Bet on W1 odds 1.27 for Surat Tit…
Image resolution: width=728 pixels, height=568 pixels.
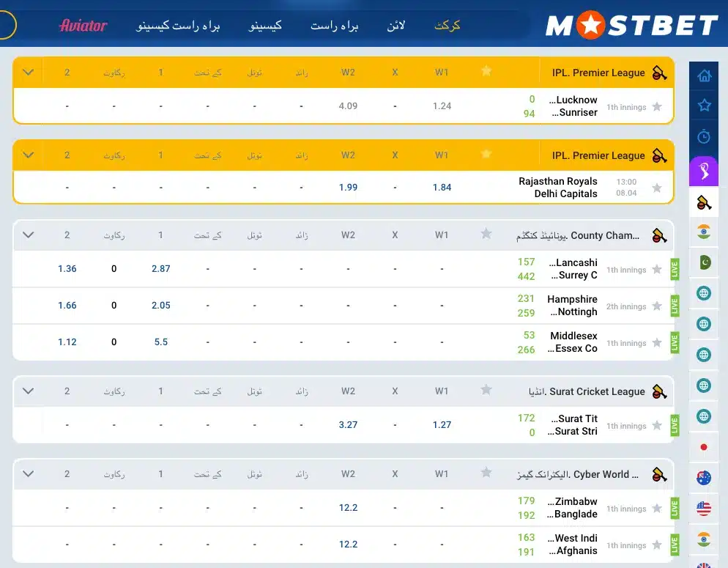[442, 424]
